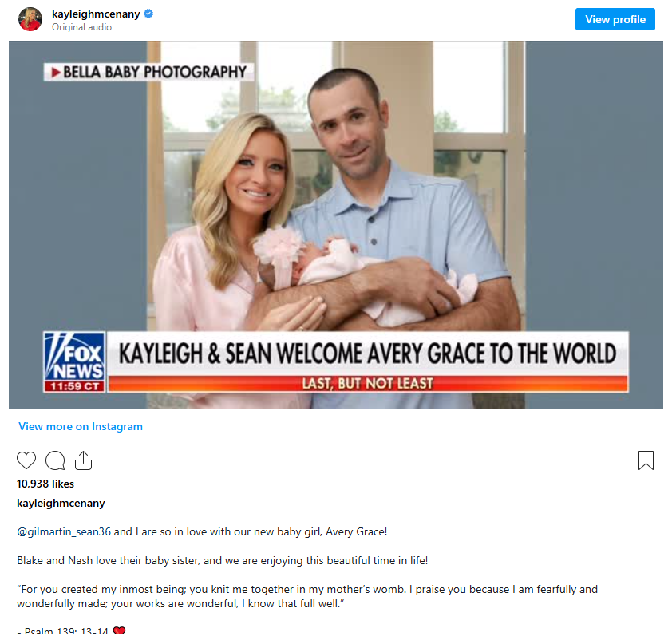The image size is (672, 640).
Task: Like the post with the heart icon
Action: point(26,460)
